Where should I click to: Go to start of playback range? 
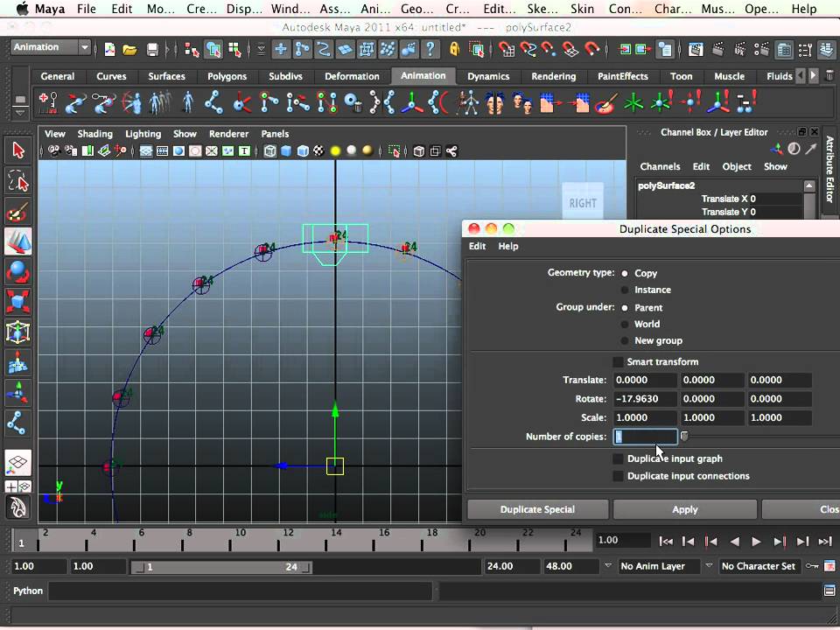pyautogui.click(x=666, y=542)
